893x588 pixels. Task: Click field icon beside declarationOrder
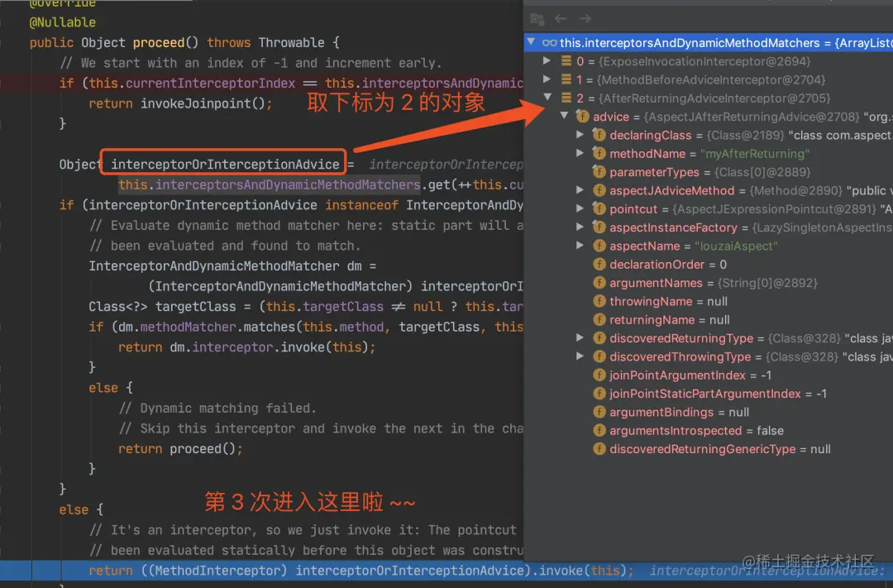click(x=599, y=265)
